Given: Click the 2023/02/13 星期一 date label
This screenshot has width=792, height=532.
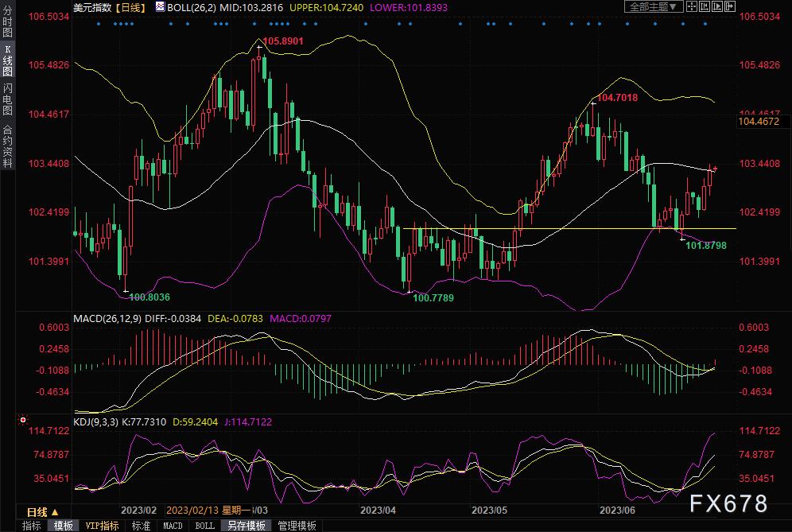Looking at the screenshot, I should coord(208,511).
